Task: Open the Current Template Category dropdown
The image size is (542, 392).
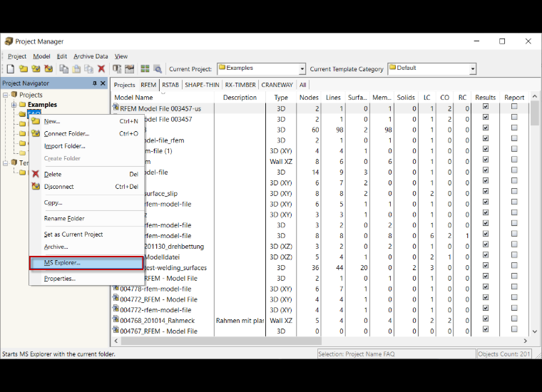Action: (473, 68)
